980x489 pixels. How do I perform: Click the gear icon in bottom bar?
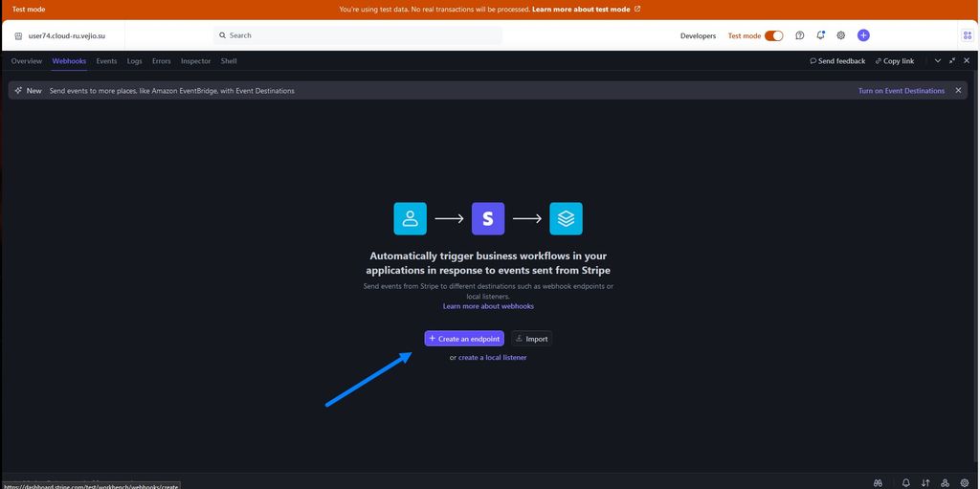(x=965, y=482)
